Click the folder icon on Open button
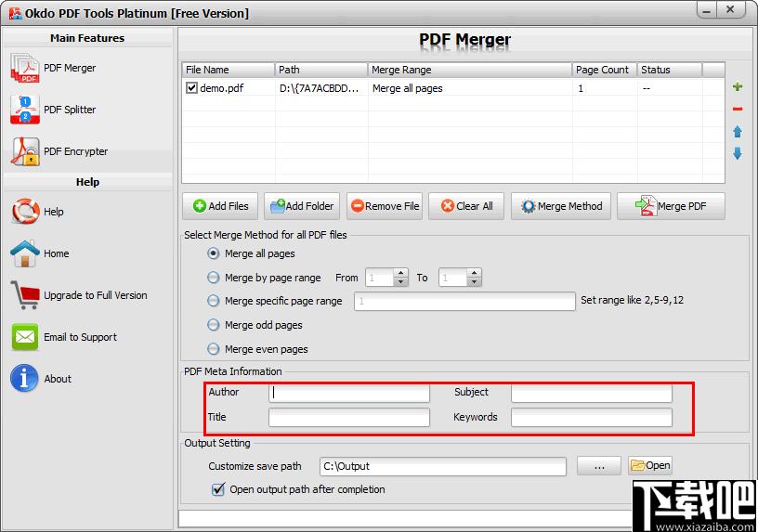 point(637,465)
